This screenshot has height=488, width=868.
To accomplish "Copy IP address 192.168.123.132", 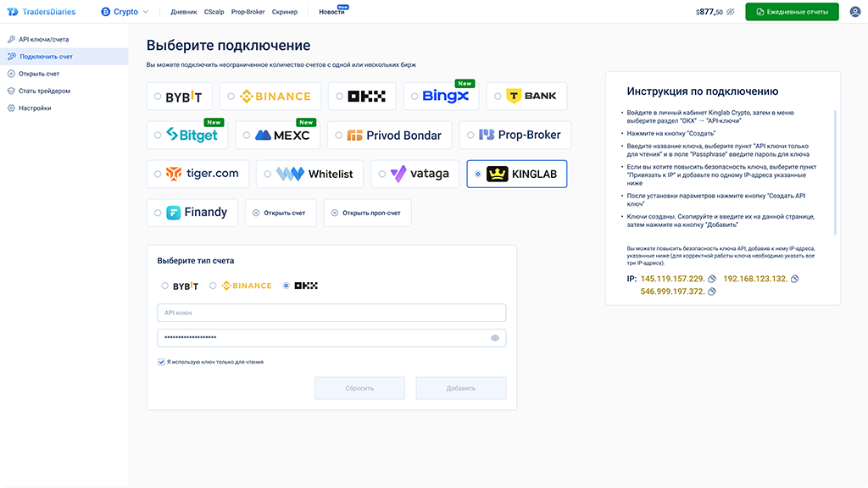I will click(794, 279).
